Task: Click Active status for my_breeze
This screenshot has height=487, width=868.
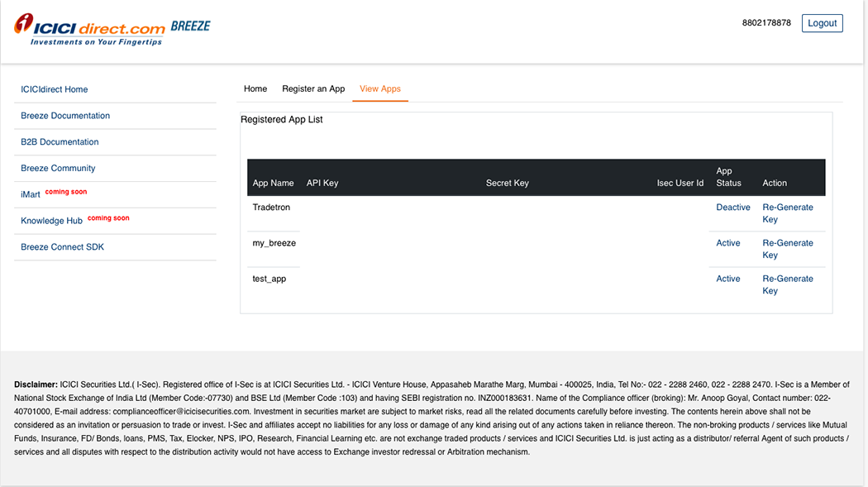Action: 728,243
